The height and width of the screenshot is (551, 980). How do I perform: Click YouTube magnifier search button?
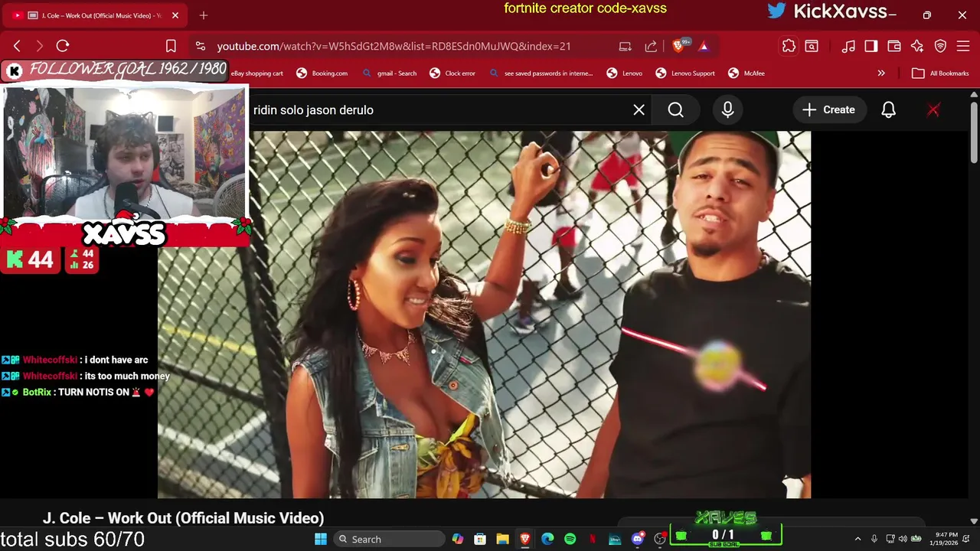point(675,110)
